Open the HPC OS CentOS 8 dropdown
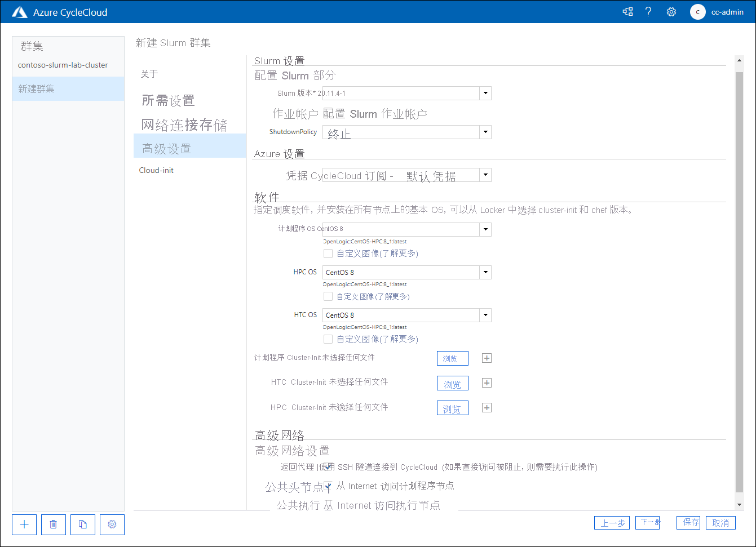This screenshot has height=547, width=756. [406, 272]
